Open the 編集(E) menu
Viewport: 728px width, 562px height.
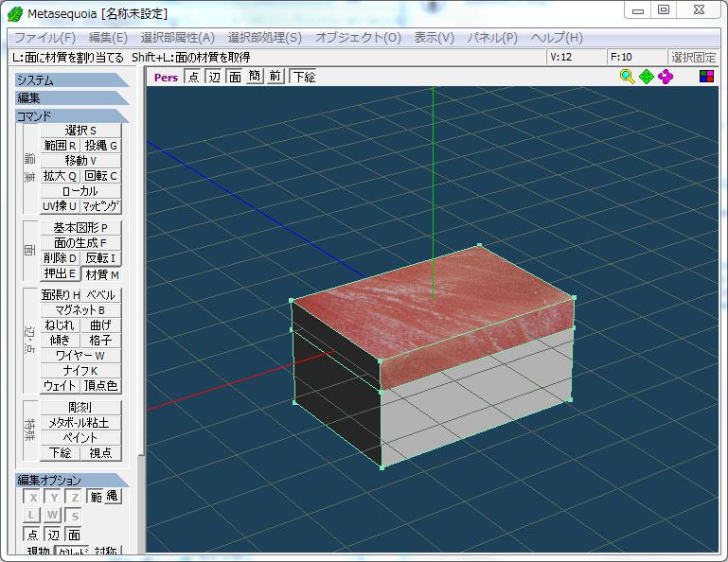108,38
